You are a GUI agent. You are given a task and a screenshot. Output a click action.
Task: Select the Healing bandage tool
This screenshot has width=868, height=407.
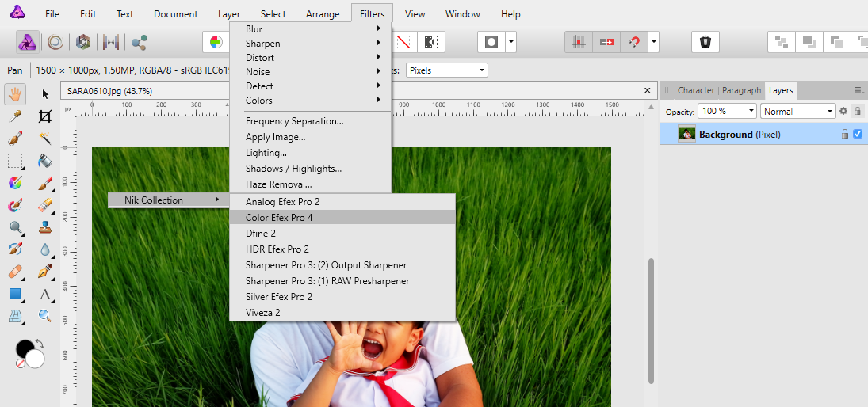point(15,272)
